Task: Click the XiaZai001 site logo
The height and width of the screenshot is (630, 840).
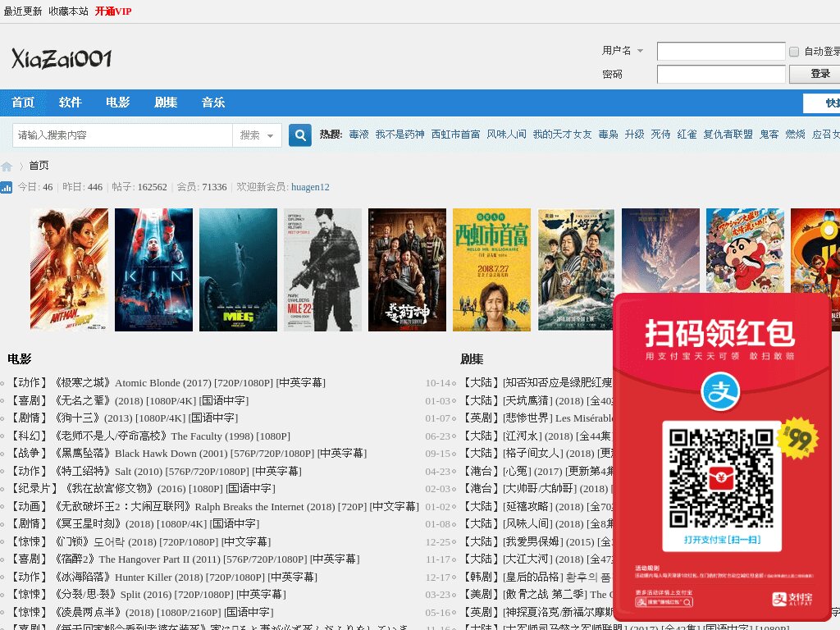Action: pyautogui.click(x=62, y=58)
